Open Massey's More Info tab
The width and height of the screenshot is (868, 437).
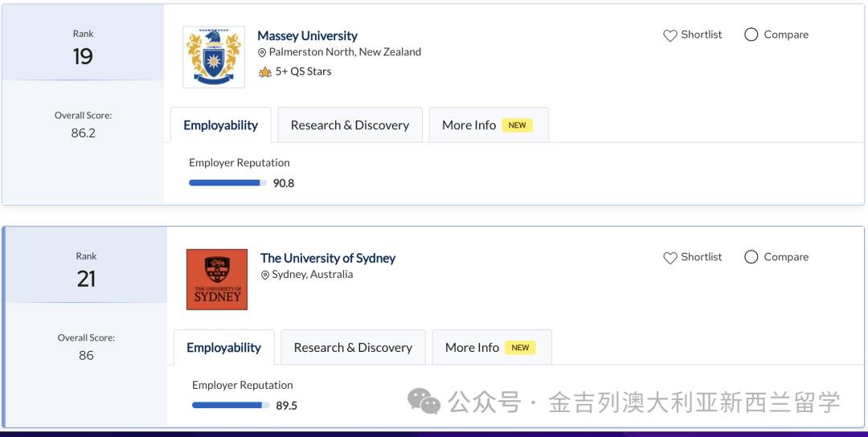coord(489,125)
